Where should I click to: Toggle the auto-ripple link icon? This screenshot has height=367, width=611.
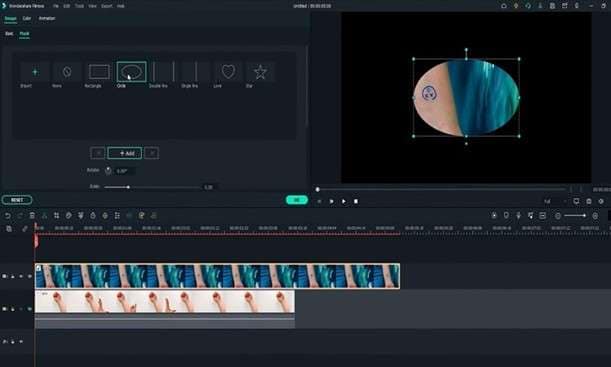pos(25,229)
